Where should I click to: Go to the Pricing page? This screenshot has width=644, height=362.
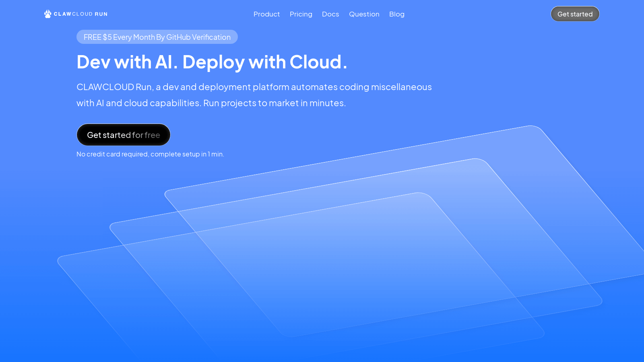(301, 14)
